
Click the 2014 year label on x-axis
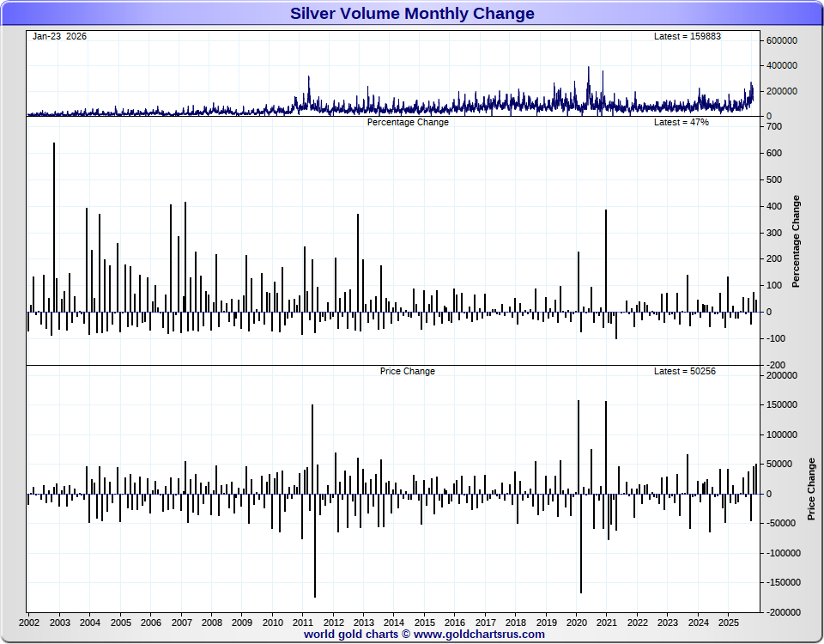pos(394,623)
